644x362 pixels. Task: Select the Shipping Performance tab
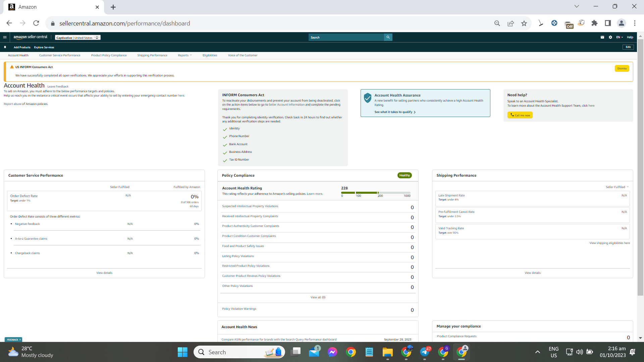[152, 55]
